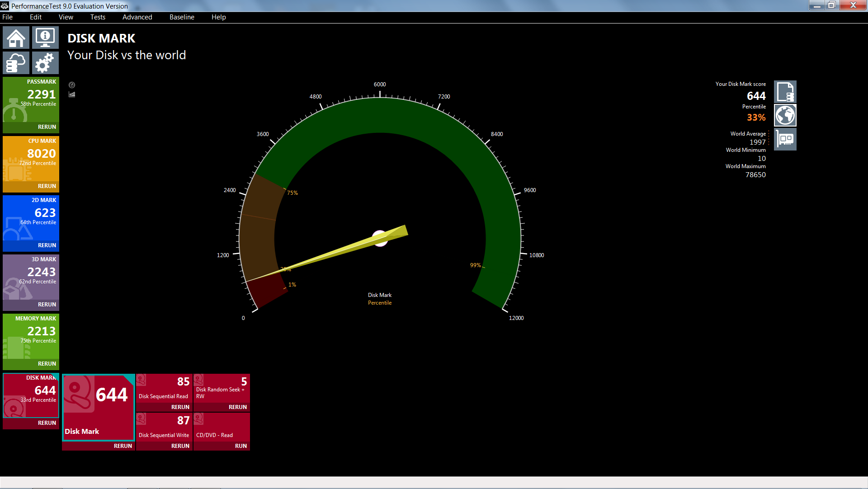Open the Tests menu
The image size is (868, 489).
pos(98,17)
